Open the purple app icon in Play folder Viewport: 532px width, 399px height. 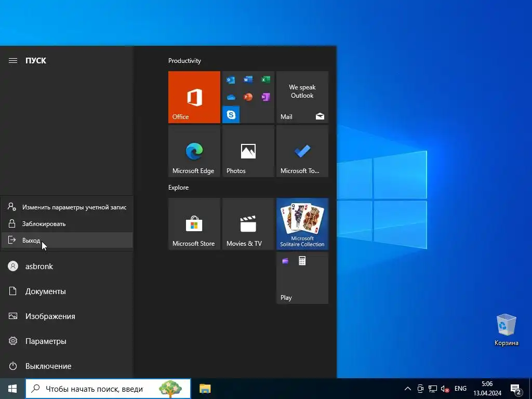click(285, 261)
